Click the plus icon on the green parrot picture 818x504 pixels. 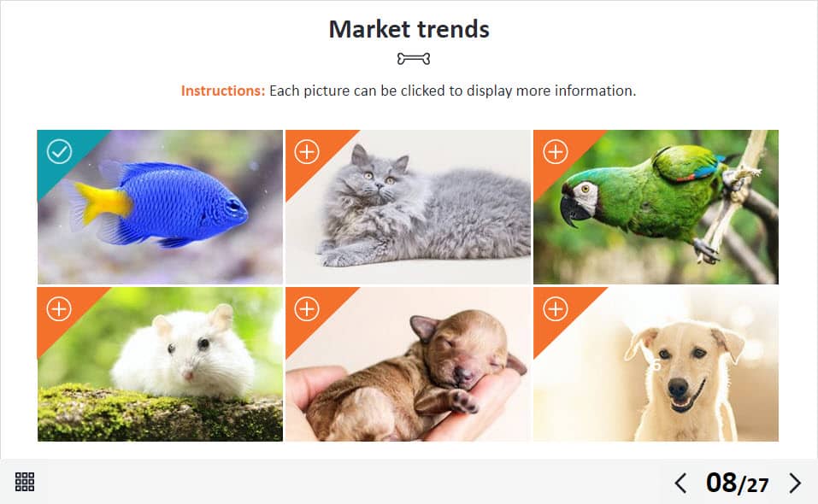(x=555, y=152)
